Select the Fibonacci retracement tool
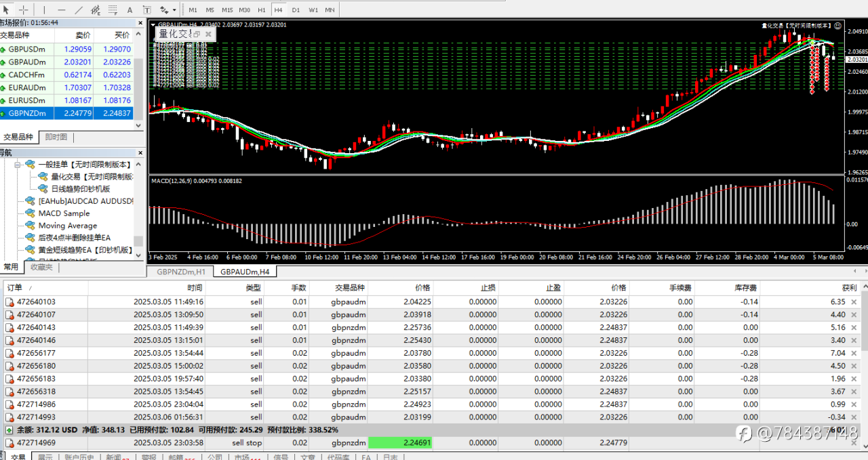 [x=113, y=9]
